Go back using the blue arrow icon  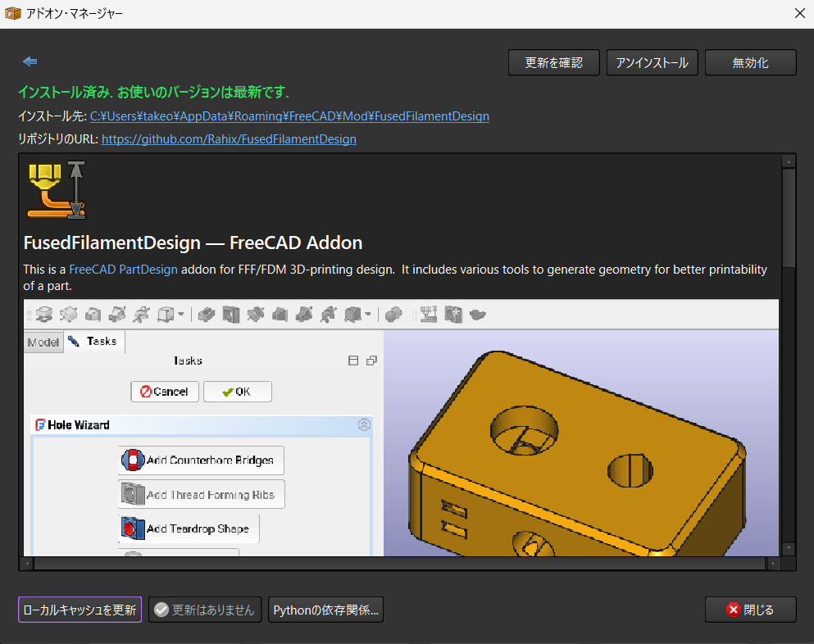30,61
